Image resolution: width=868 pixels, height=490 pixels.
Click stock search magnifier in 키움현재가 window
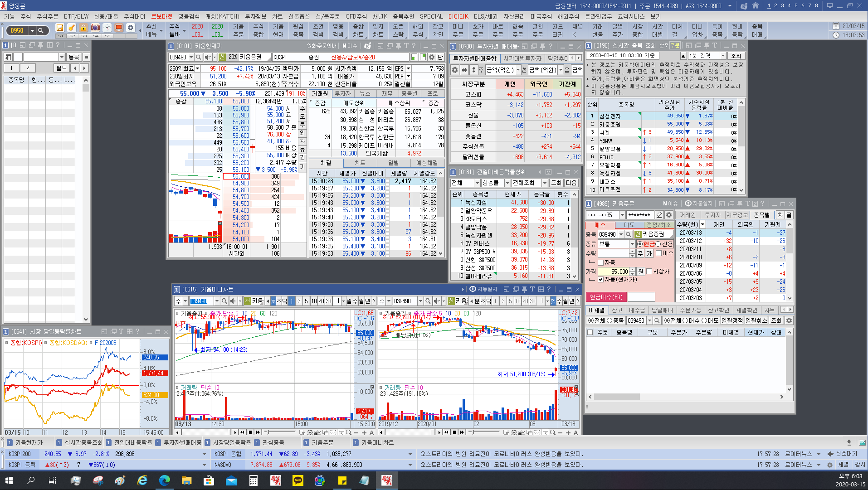coord(199,57)
